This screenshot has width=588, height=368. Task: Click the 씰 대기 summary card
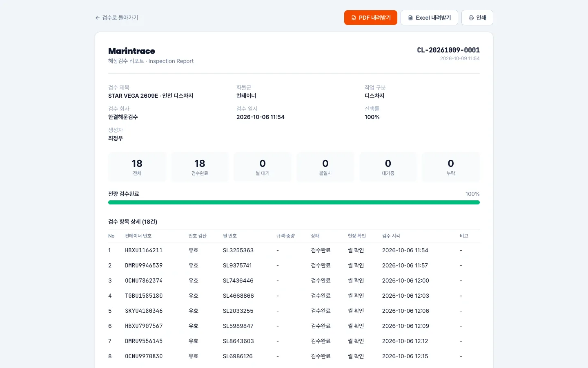pyautogui.click(x=263, y=167)
